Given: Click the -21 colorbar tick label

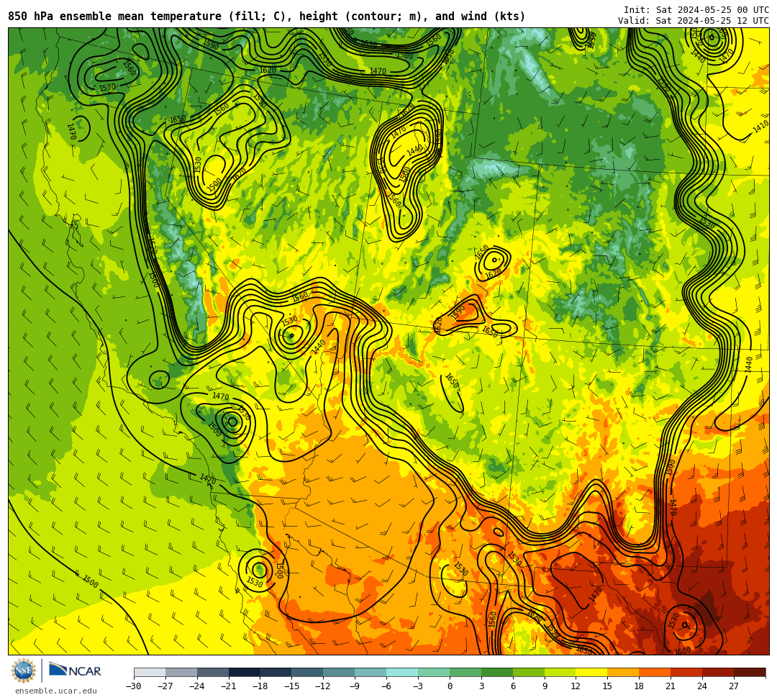Looking at the screenshot, I should (229, 686).
